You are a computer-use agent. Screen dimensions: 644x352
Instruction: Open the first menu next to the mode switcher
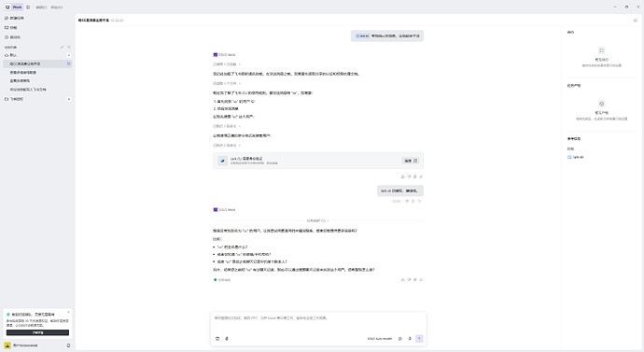[41, 7]
